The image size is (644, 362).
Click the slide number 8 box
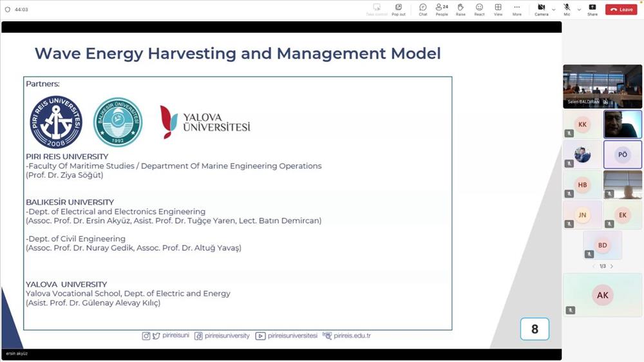[x=535, y=329]
